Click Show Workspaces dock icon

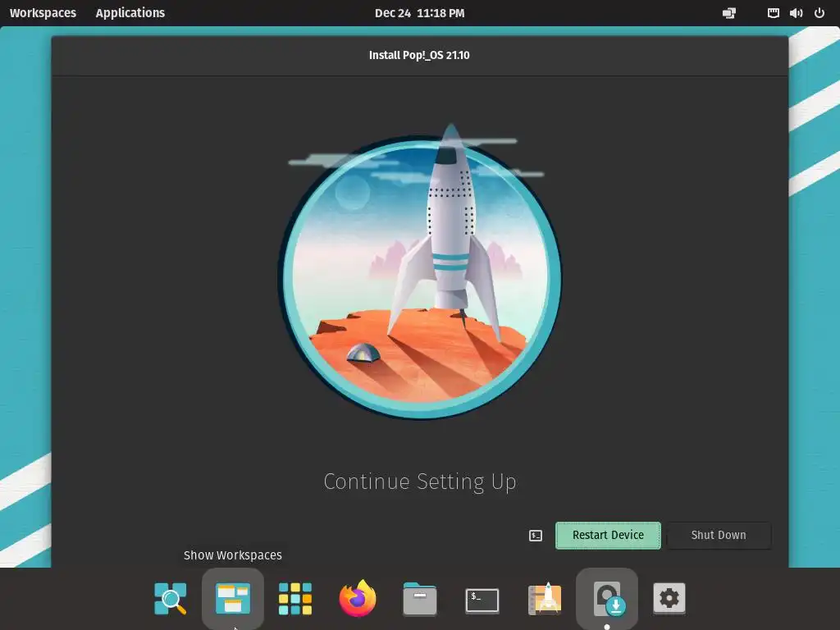coord(232,598)
